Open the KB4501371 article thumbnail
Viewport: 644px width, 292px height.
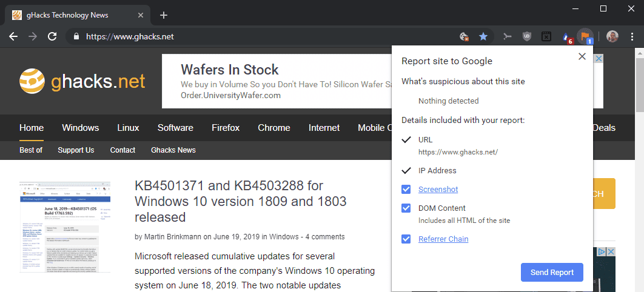[65, 227]
